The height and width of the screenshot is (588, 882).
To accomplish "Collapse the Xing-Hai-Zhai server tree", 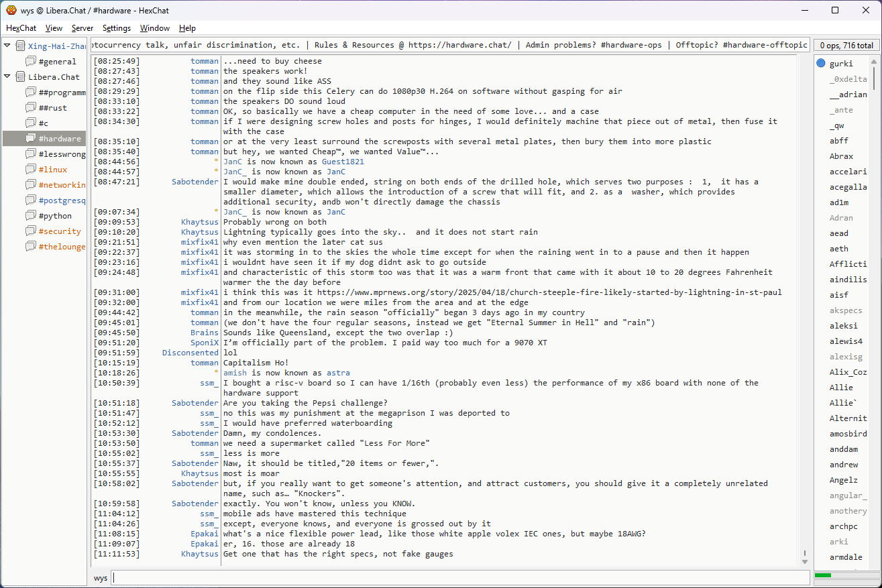I will 7,46.
